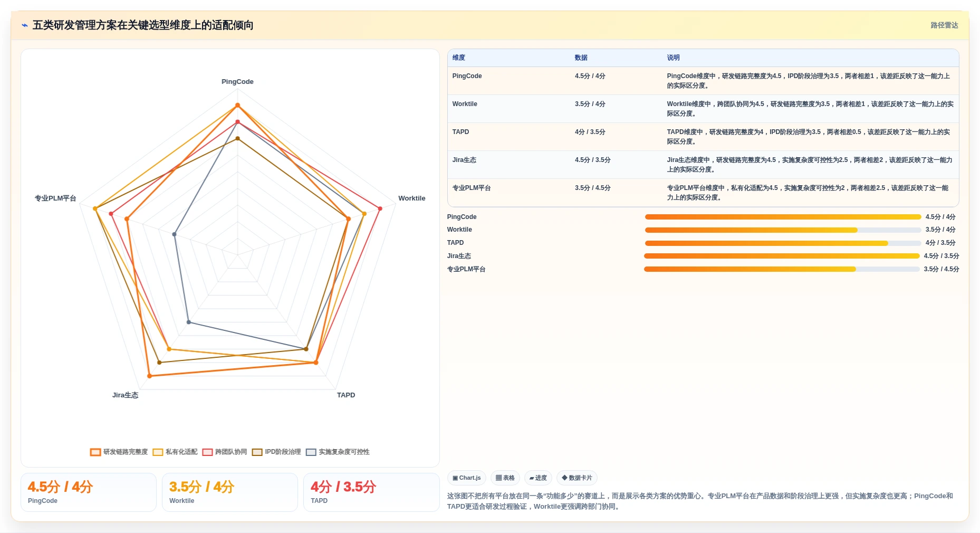Select the Jira生态 table row name
Image resolution: width=980 pixels, height=533 pixels.
click(x=464, y=160)
